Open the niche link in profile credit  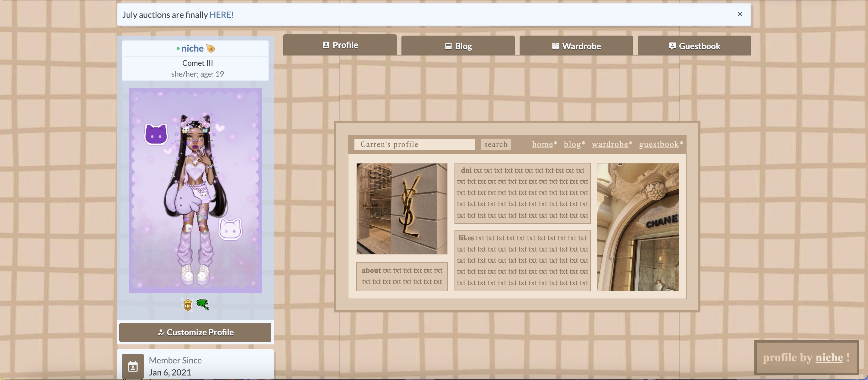tap(829, 357)
